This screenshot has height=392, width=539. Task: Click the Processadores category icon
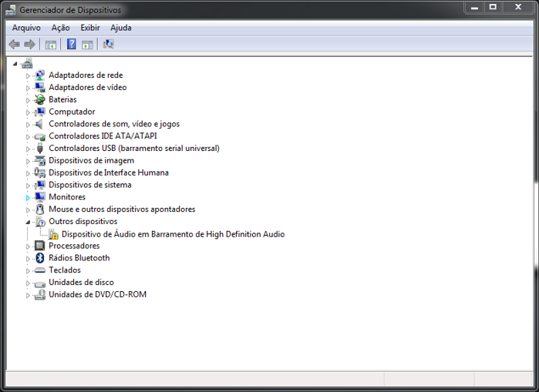[x=40, y=246]
